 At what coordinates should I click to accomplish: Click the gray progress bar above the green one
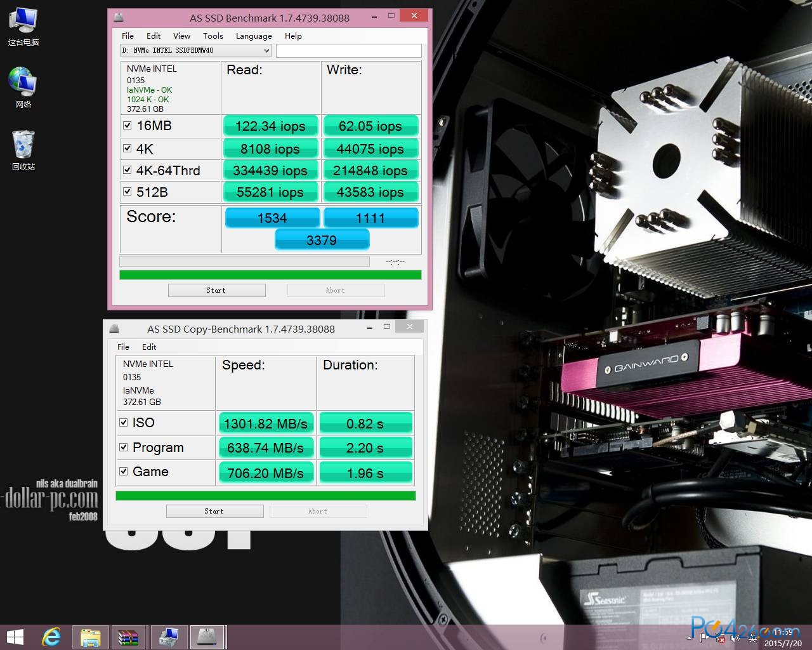click(x=244, y=262)
